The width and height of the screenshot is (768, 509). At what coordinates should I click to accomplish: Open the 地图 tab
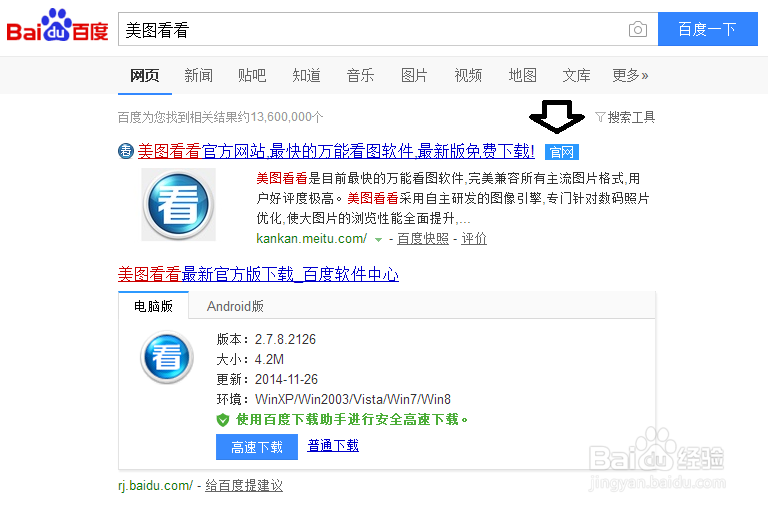(523, 75)
